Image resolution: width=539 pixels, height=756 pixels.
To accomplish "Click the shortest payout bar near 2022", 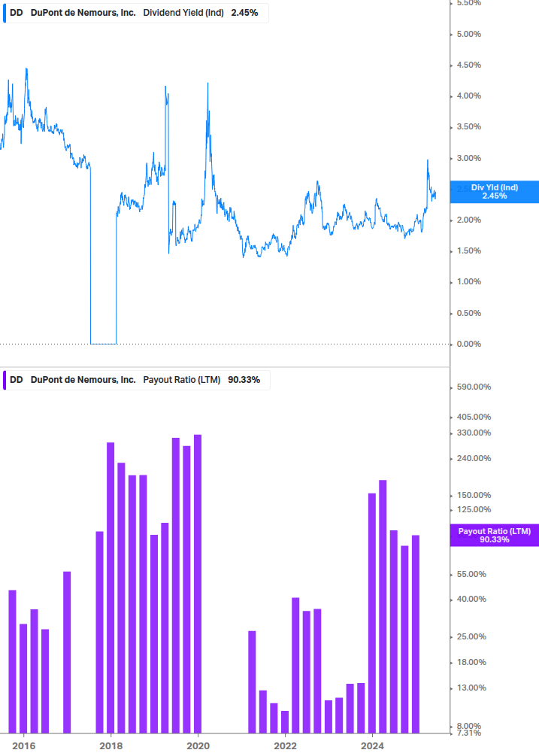I will (x=285, y=721).
